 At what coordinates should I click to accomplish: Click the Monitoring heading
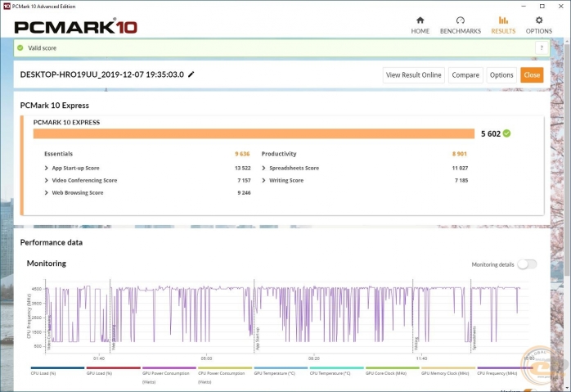47,263
